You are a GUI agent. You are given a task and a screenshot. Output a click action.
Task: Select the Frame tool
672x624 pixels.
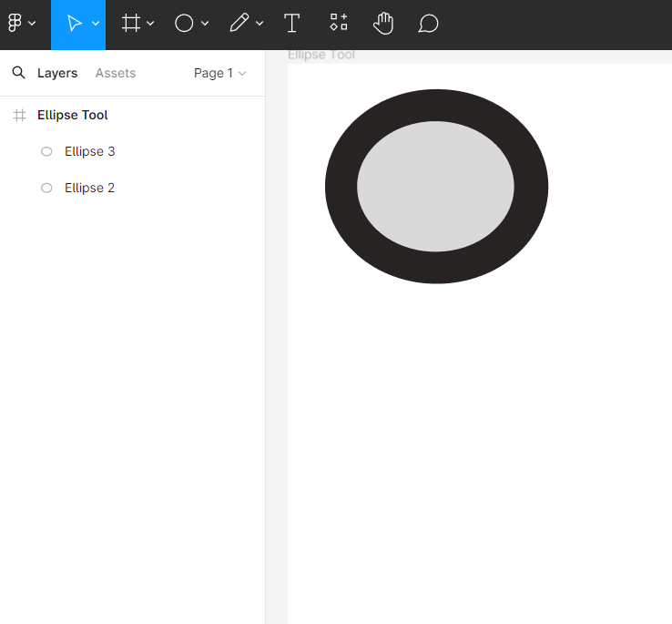tap(131, 23)
